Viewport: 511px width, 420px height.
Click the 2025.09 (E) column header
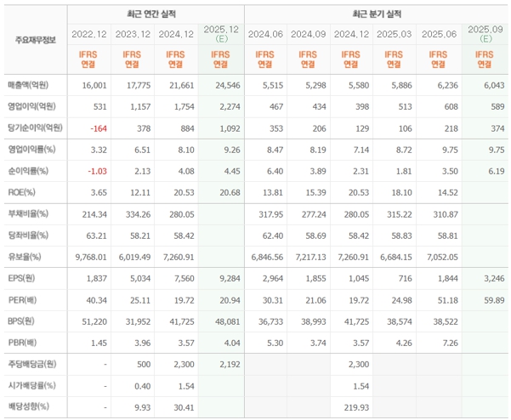tap(485, 33)
